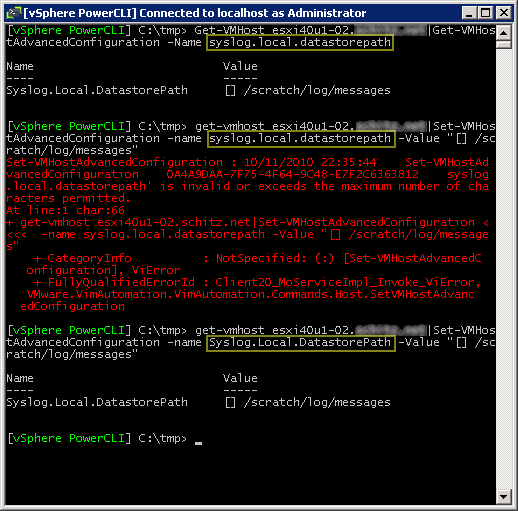Click the final green vSphere PowerCLI prompt

[69, 438]
